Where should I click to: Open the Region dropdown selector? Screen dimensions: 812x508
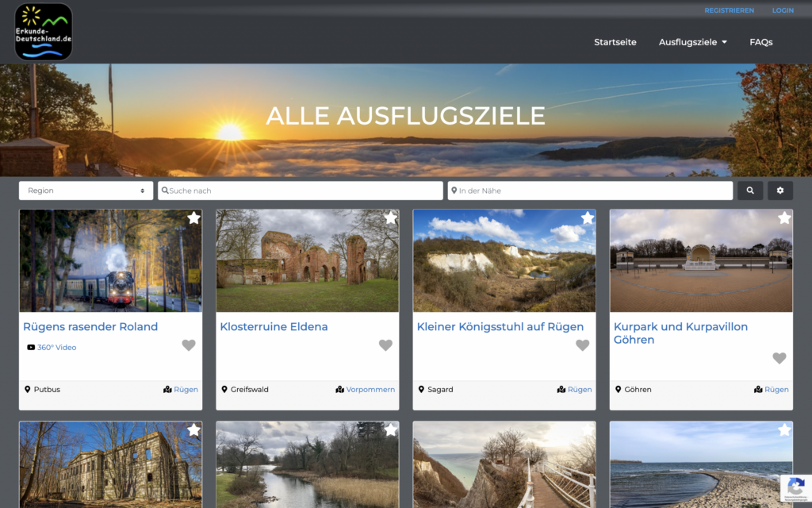pos(86,190)
